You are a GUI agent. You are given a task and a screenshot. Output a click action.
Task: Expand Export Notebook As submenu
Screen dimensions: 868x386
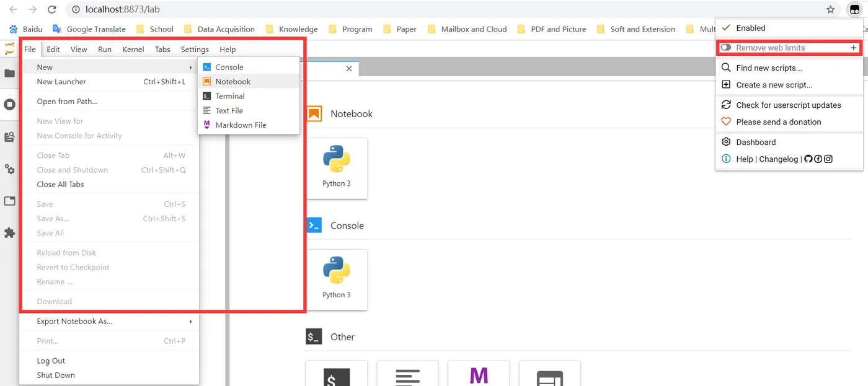point(109,321)
